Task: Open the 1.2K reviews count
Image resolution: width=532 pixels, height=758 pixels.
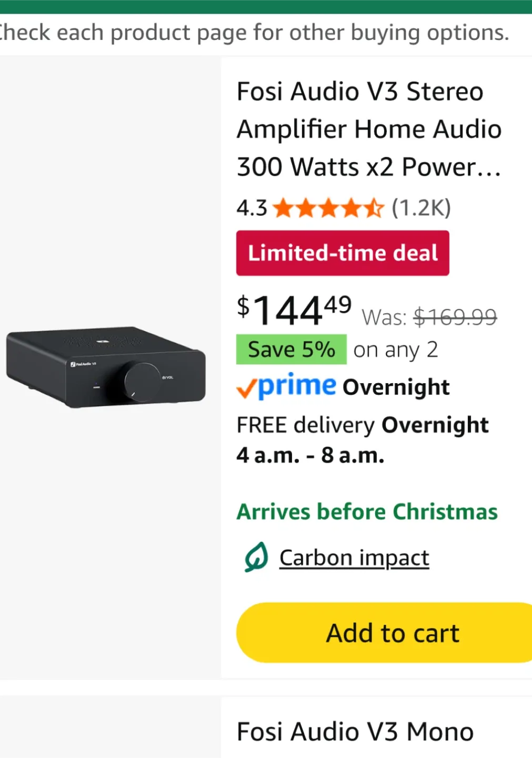Action: point(421,208)
